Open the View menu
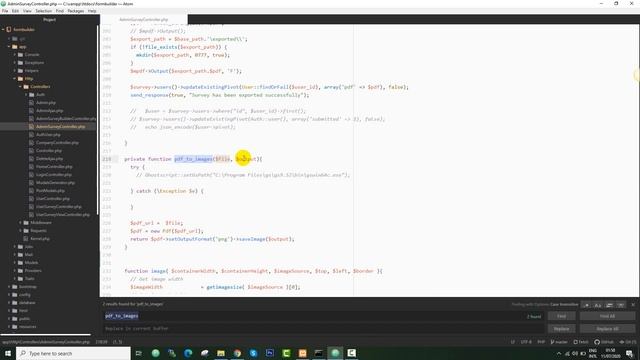The width and height of the screenshot is (640, 360). (27, 11)
